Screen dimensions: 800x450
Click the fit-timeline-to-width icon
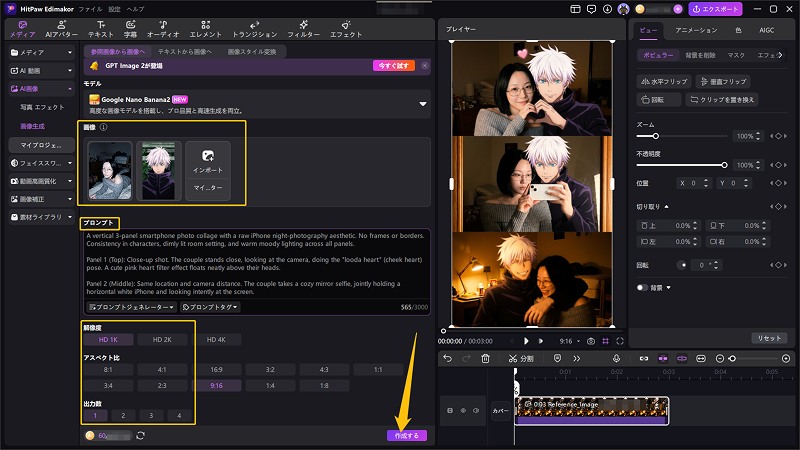pyautogui.click(x=701, y=359)
